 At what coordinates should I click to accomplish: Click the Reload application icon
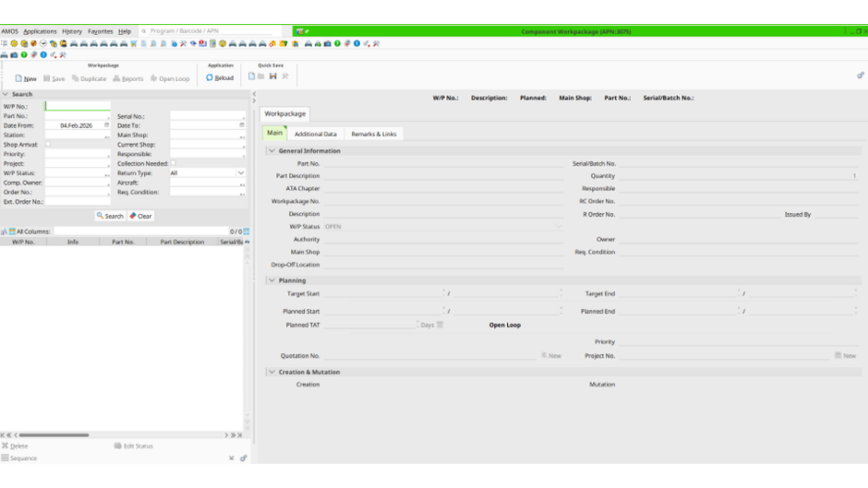210,78
